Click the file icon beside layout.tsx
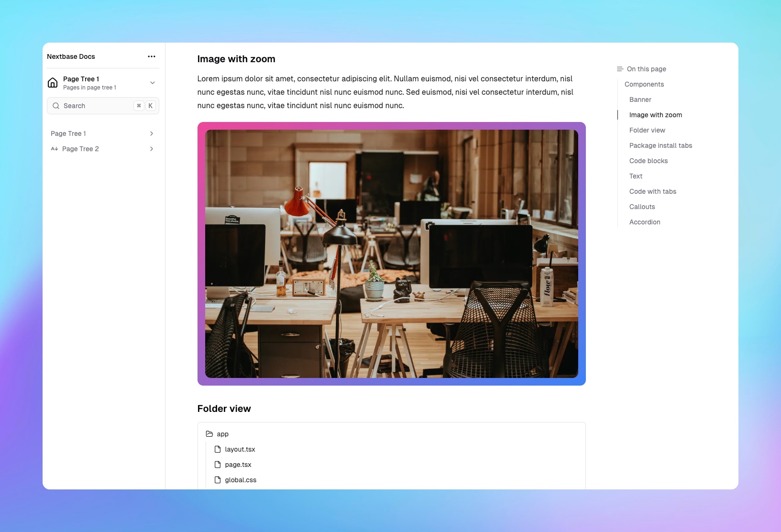The width and height of the screenshot is (781, 532). pyautogui.click(x=218, y=449)
